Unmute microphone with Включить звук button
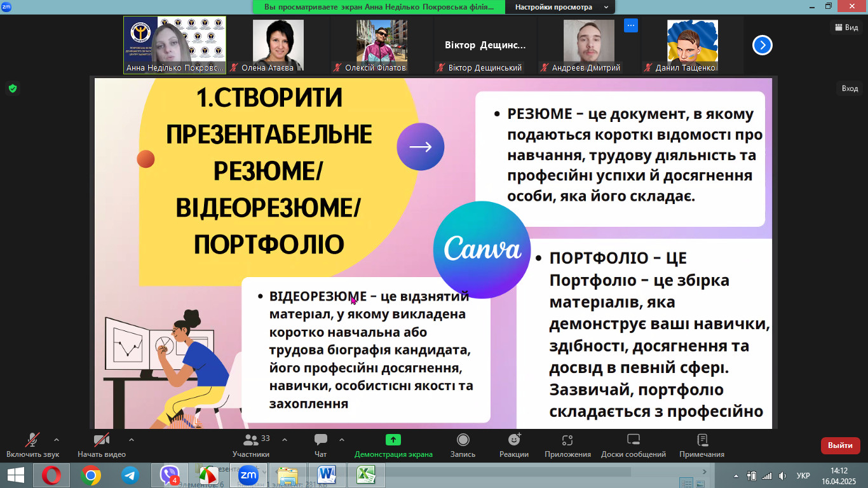The width and height of the screenshot is (868, 488). 32,445
